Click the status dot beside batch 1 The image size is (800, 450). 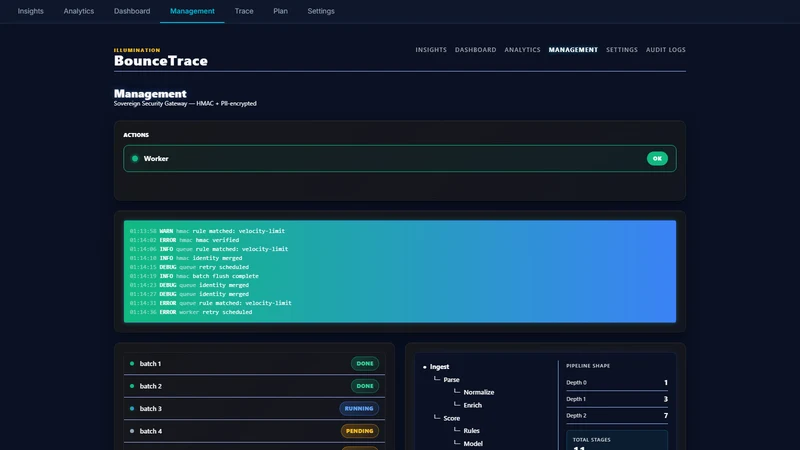coord(132,364)
